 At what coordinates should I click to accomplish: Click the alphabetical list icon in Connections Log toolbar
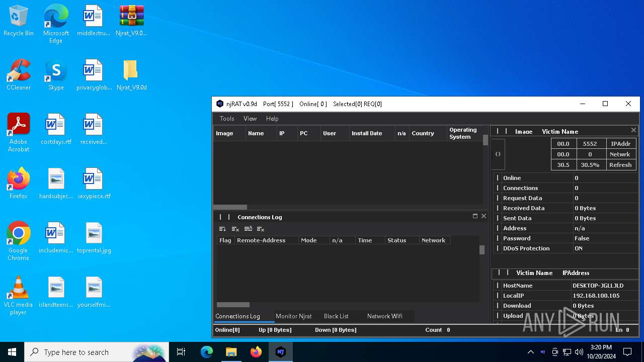pyautogui.click(x=248, y=229)
